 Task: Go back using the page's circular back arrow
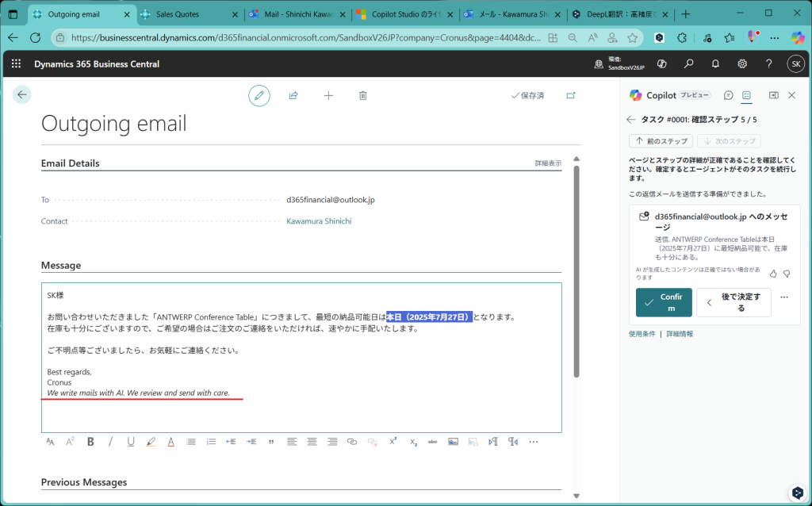[21, 95]
